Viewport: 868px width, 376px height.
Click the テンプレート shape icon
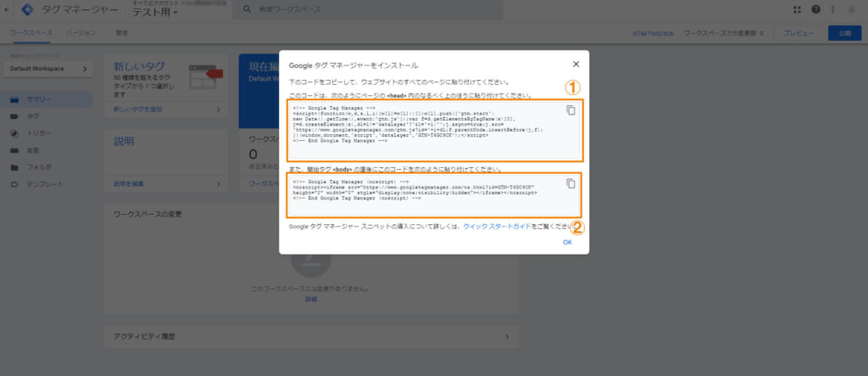coord(15,184)
